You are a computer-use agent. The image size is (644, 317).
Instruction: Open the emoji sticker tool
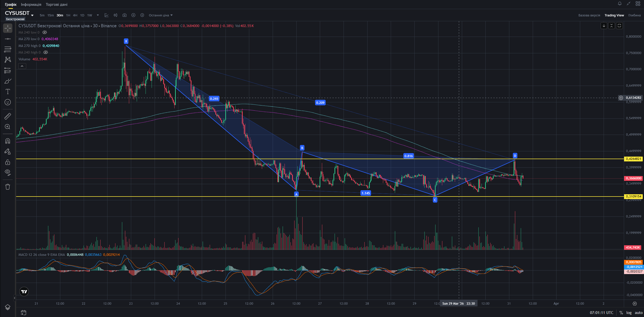(x=8, y=102)
